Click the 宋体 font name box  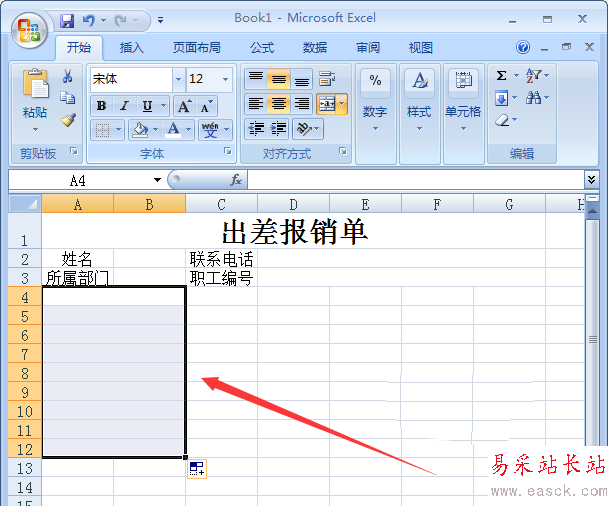pyautogui.click(x=131, y=79)
